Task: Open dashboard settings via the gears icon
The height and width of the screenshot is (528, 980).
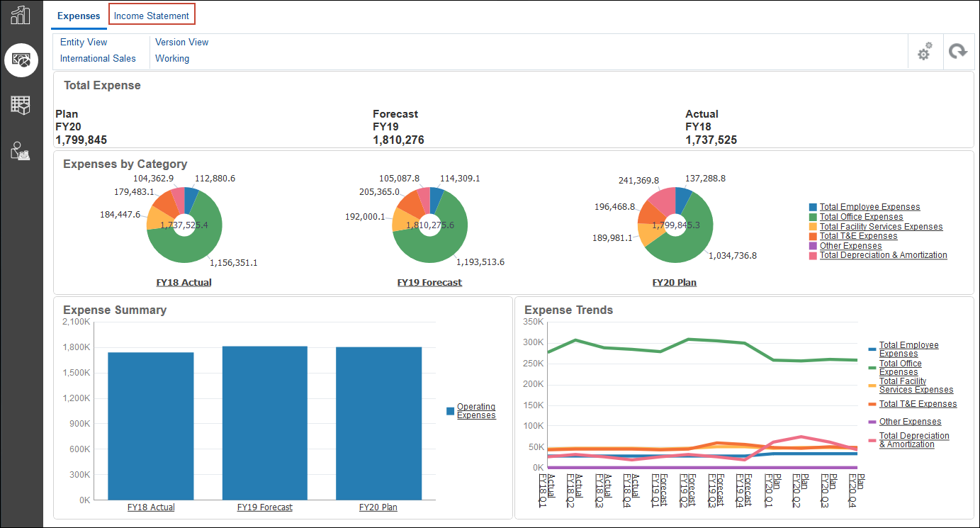Action: click(924, 51)
